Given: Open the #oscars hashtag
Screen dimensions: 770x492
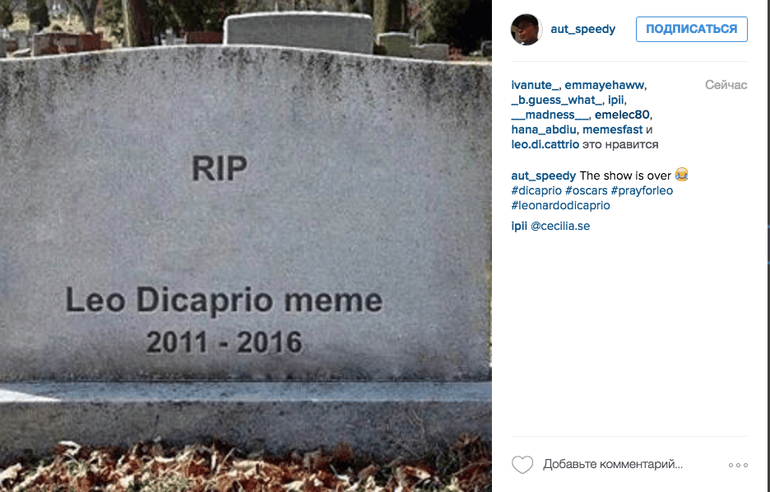Looking at the screenshot, I should pos(586,191).
